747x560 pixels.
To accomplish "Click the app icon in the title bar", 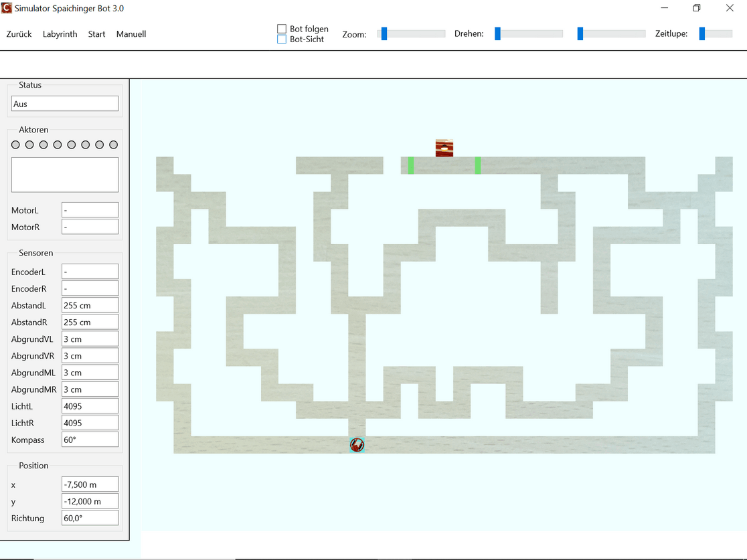I will [7, 9].
